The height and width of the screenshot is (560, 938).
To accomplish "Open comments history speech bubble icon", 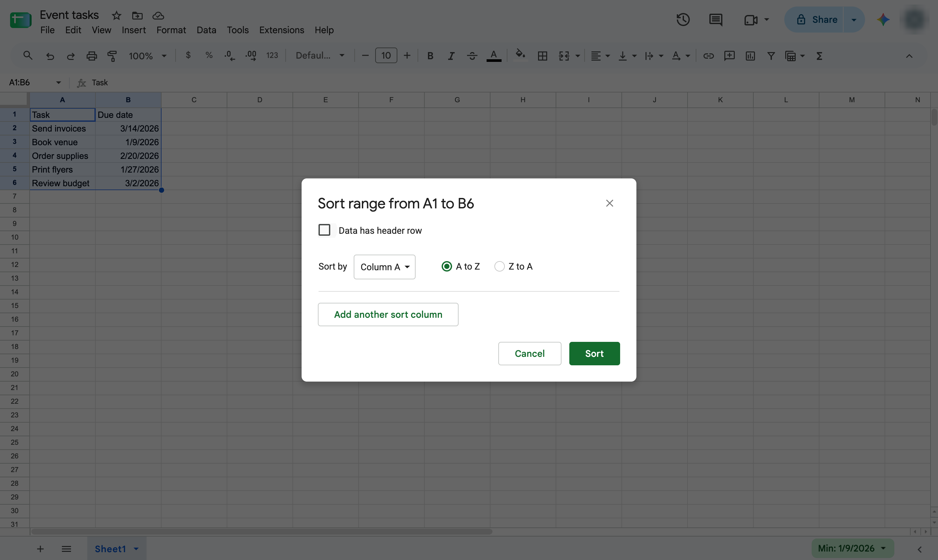I will click(x=716, y=20).
